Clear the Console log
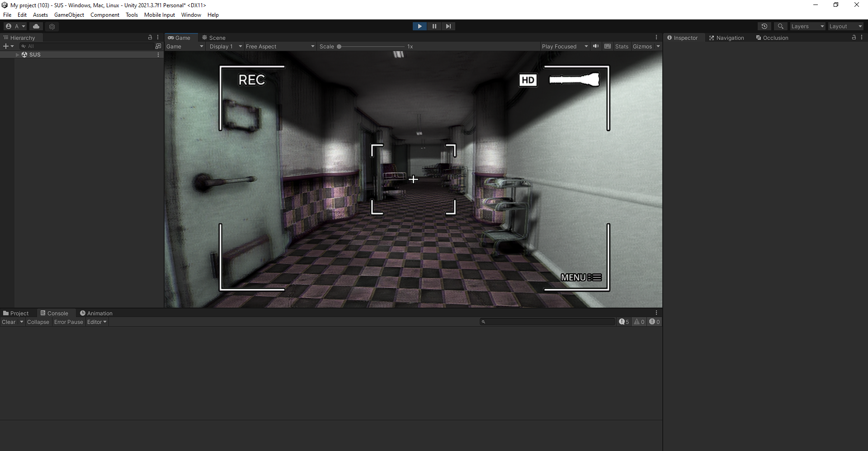 click(9, 322)
